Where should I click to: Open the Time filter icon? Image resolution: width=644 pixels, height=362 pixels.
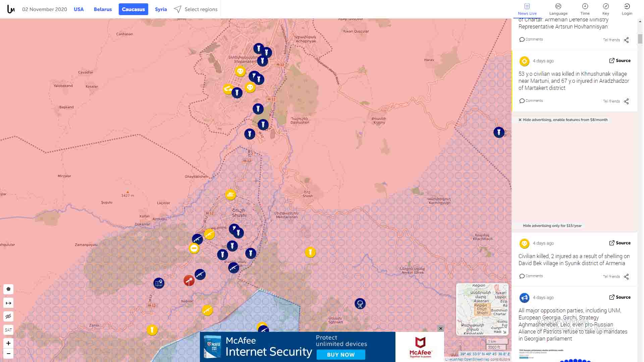585,6
